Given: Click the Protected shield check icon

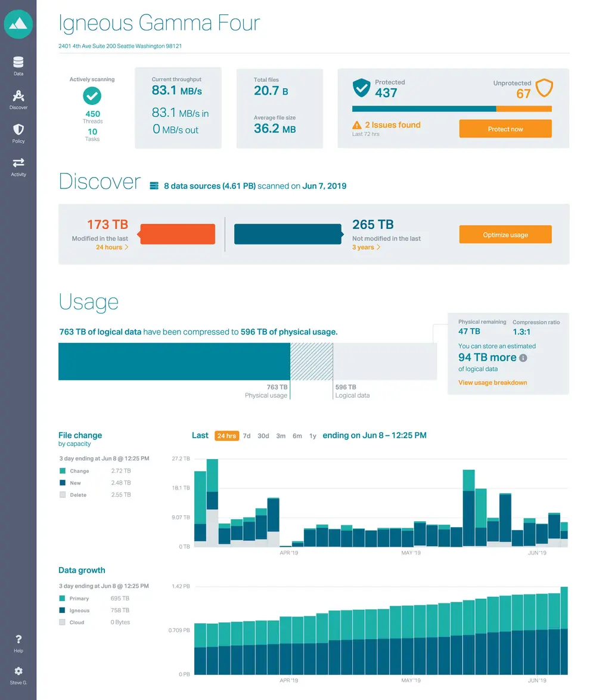Looking at the screenshot, I should click(361, 88).
